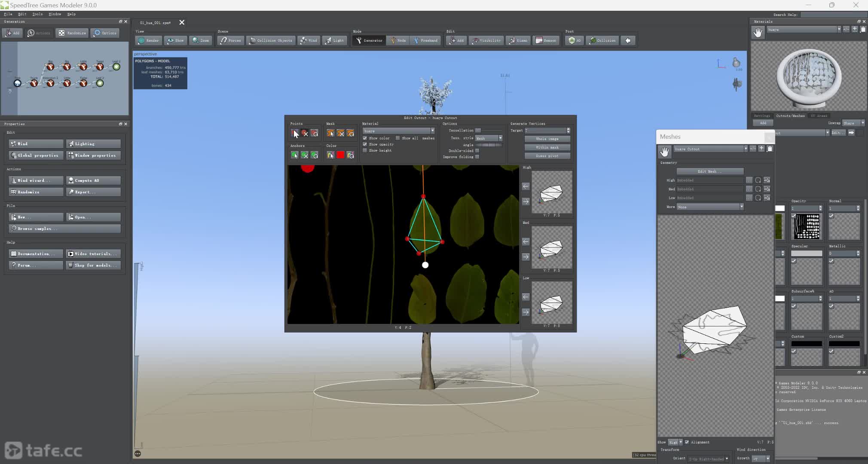The image size is (868, 464).
Task: Enable the Show height checkbox
Action: (x=365, y=150)
